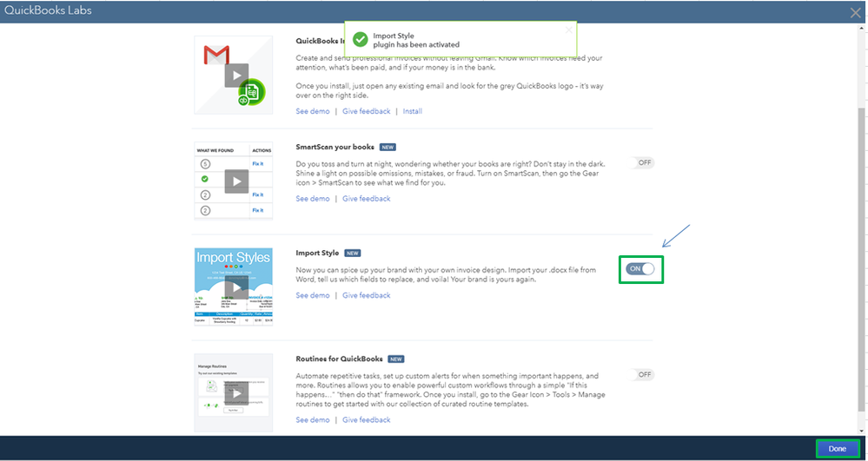Click the green checkmark success icon
The height and width of the screenshot is (461, 868).
(x=361, y=40)
